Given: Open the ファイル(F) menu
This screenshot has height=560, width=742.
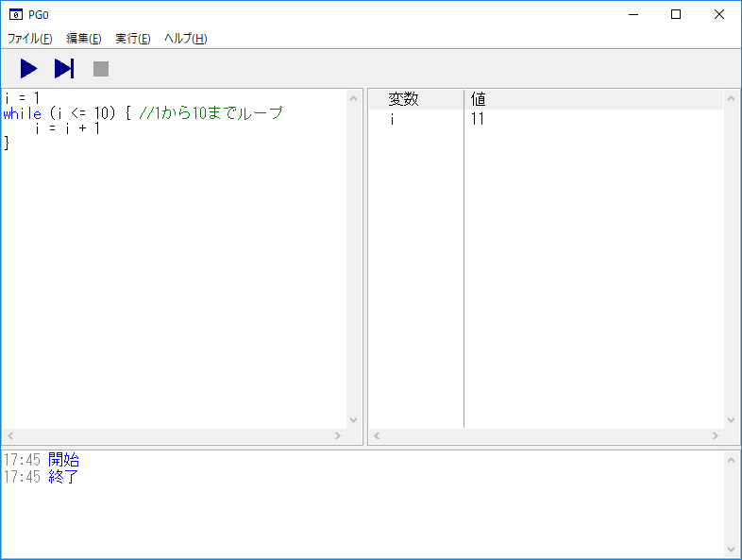Looking at the screenshot, I should point(30,39).
